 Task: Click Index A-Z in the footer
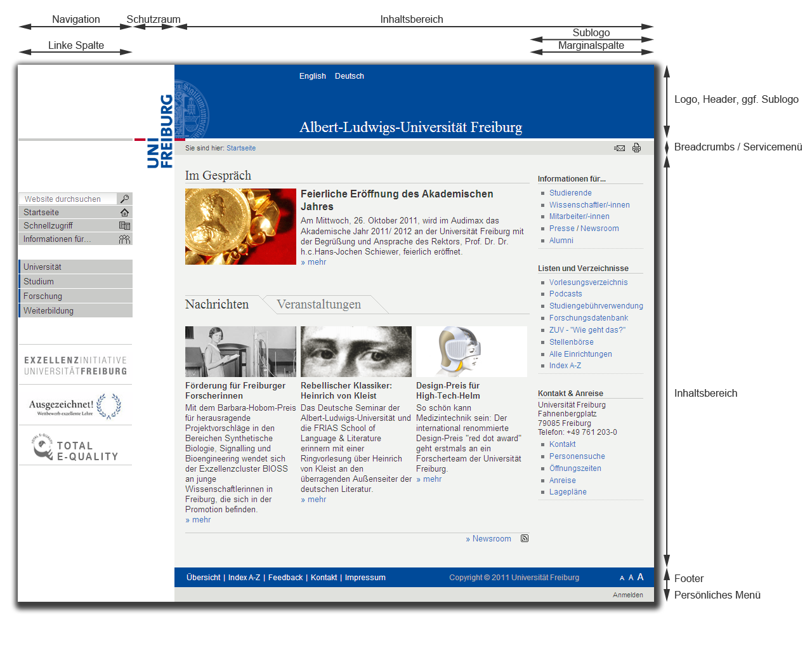tap(244, 578)
